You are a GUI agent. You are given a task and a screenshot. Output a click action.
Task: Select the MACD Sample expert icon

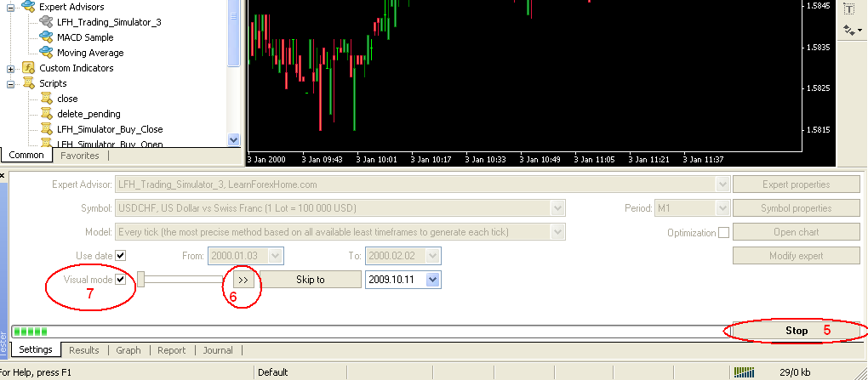coord(46,37)
